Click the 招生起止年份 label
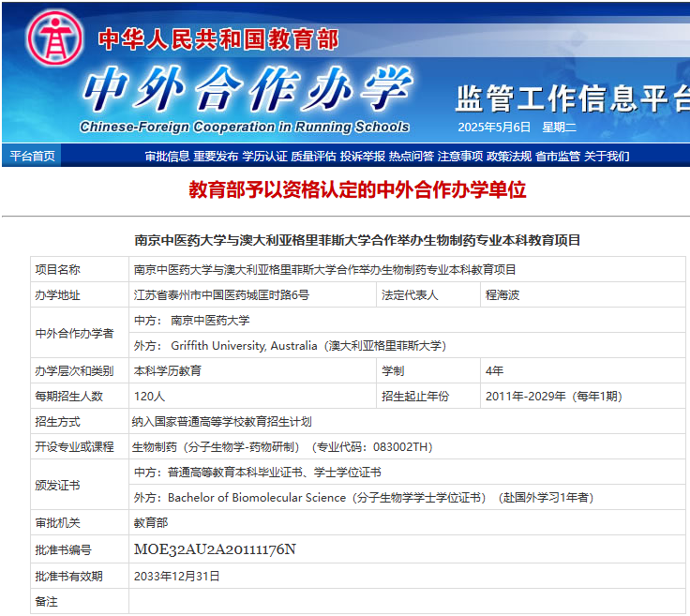Image resolution: width=690 pixels, height=616 pixels. (415, 397)
